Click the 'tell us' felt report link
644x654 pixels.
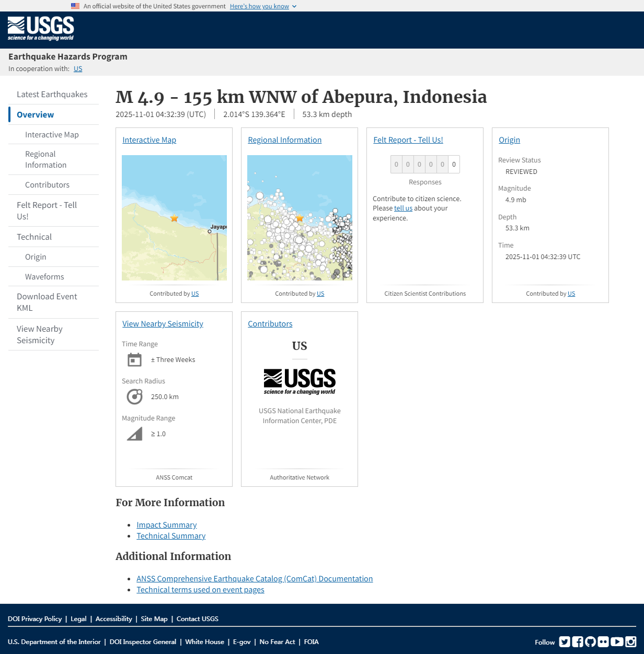click(403, 208)
